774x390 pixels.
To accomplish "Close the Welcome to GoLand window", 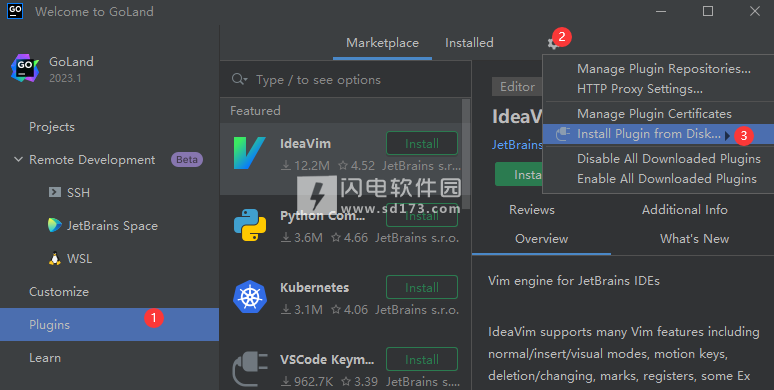I will (x=754, y=11).
